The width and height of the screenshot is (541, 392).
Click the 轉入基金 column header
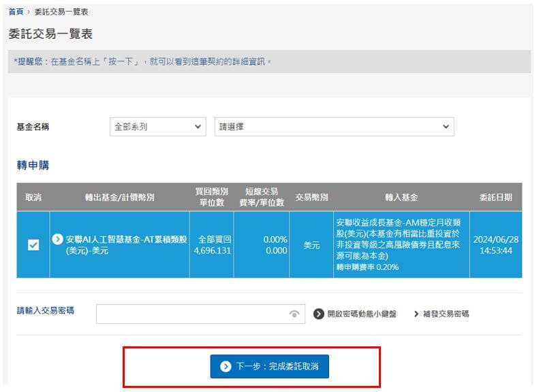tap(401, 197)
